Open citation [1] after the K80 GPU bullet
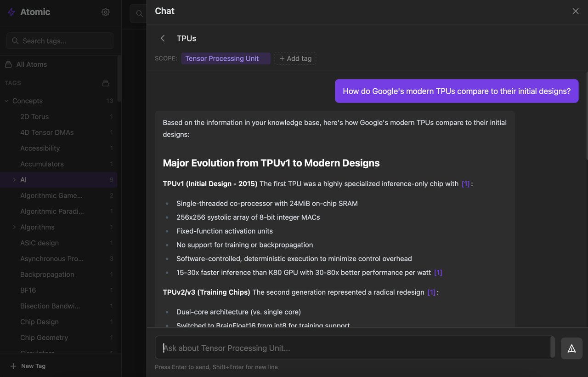This screenshot has height=377, width=588. 438,273
